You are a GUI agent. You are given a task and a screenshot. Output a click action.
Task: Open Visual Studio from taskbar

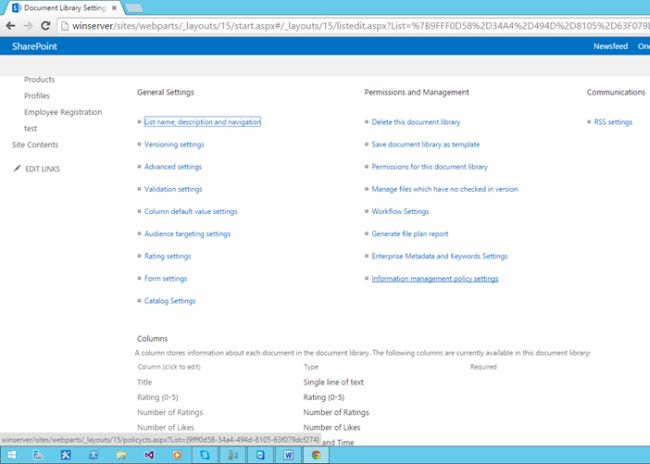[x=149, y=455]
